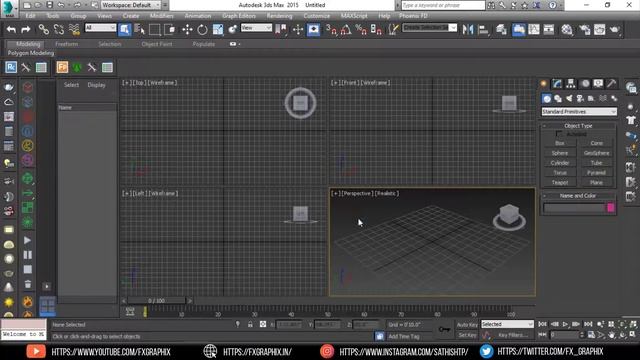Collapse the Name and Color rollout

point(578,196)
